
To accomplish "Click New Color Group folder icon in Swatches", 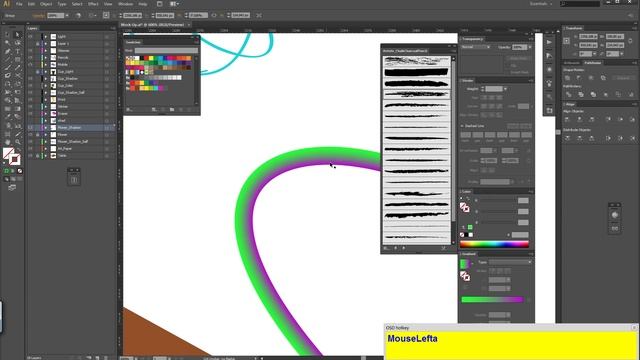I will 172,109.
